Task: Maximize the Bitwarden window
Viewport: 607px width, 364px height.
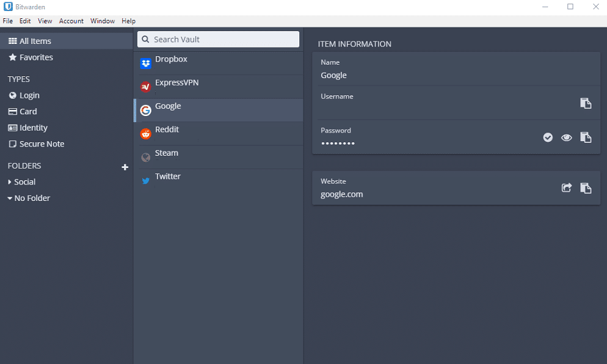Action: (x=570, y=7)
